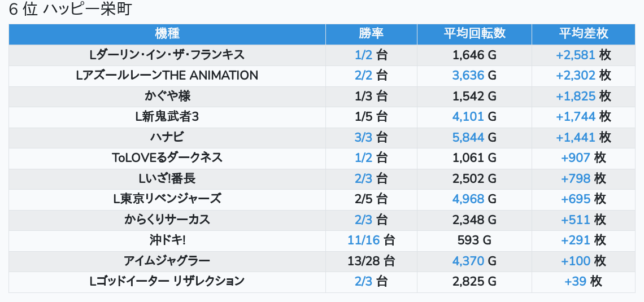This screenshot has width=644, height=302.
Task: Select the 4,968 spins for L東京リベンジャーズ
Action: (x=468, y=199)
